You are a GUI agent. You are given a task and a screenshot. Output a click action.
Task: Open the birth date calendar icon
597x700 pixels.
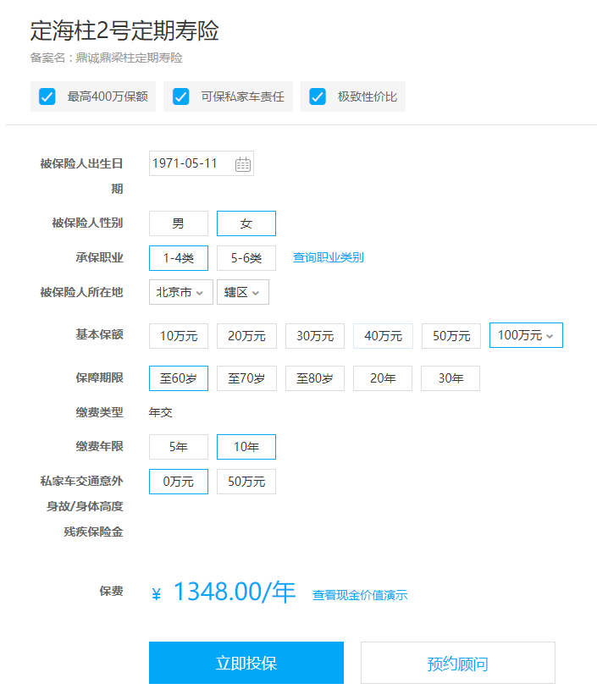pyautogui.click(x=243, y=164)
